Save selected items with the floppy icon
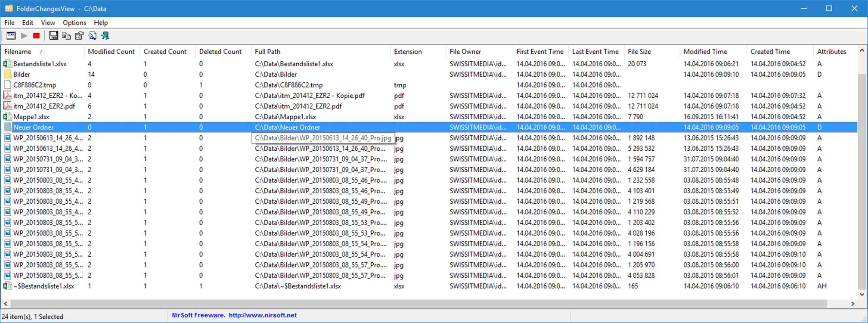 (53, 36)
